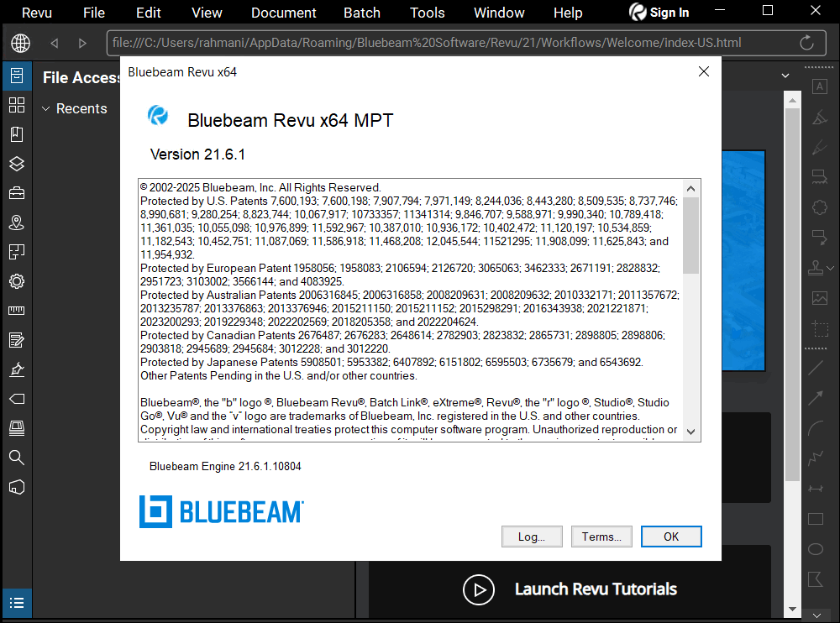Open the Stamp tool dropdown arrow
The width and height of the screenshot is (840, 623).
831,268
